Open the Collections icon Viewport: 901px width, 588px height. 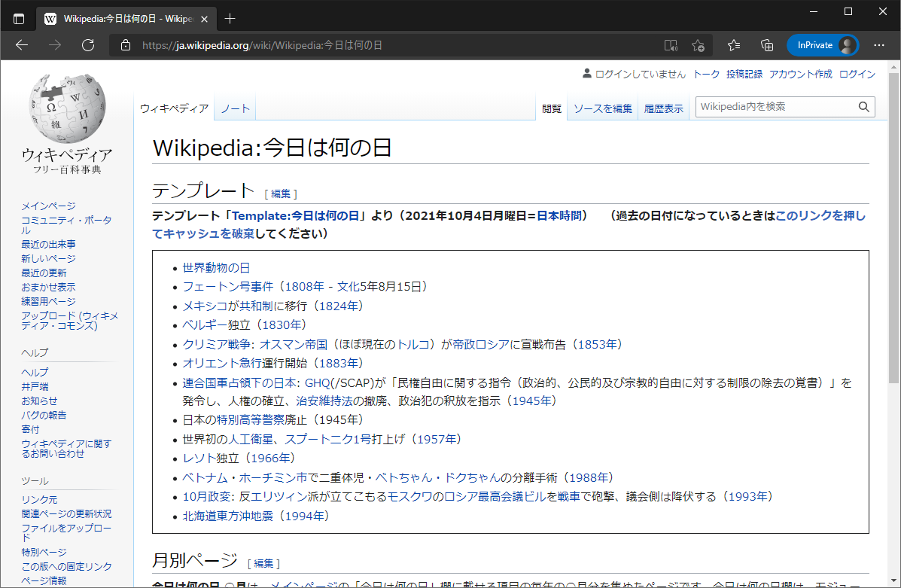767,45
